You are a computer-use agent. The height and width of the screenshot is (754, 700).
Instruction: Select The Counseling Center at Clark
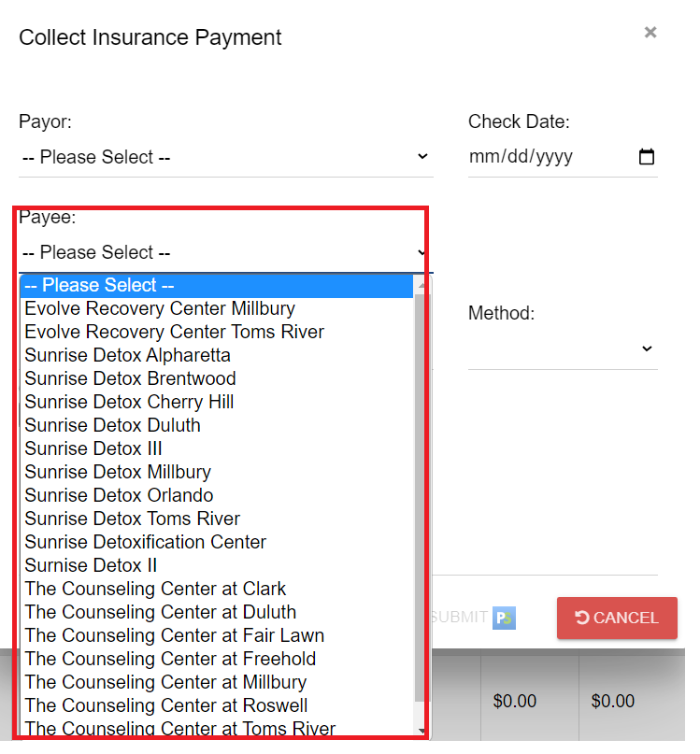pos(156,589)
